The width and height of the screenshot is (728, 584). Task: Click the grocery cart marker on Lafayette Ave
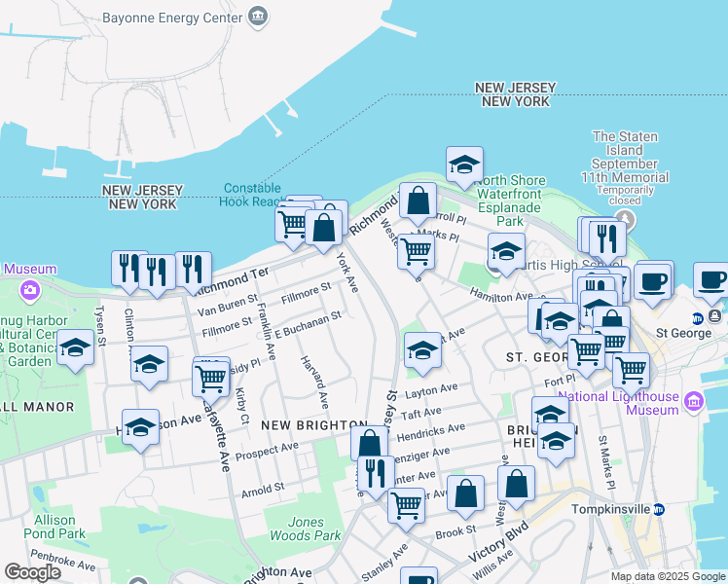coord(211,382)
